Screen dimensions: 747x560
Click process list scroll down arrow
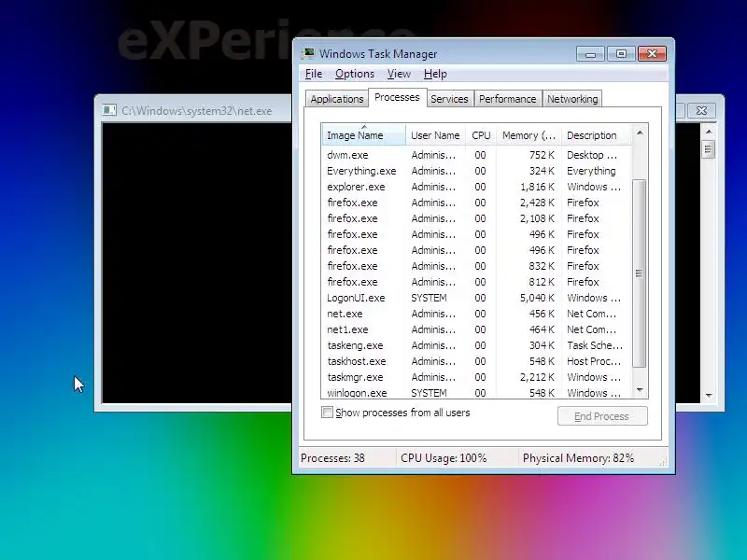point(640,390)
